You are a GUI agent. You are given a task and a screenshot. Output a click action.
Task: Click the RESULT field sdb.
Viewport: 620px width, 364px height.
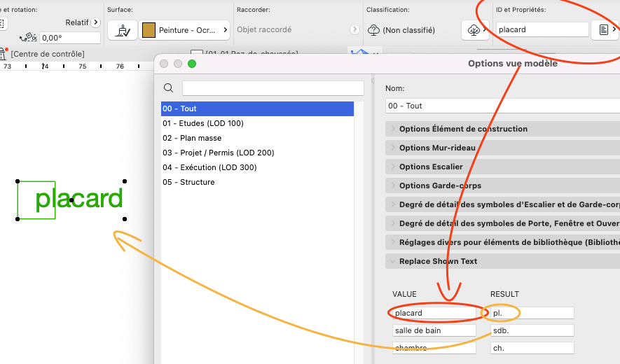(532, 330)
